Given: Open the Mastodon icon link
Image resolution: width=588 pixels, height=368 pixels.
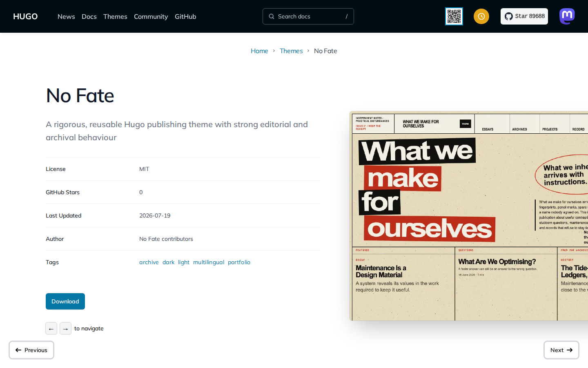Looking at the screenshot, I should tap(567, 16).
